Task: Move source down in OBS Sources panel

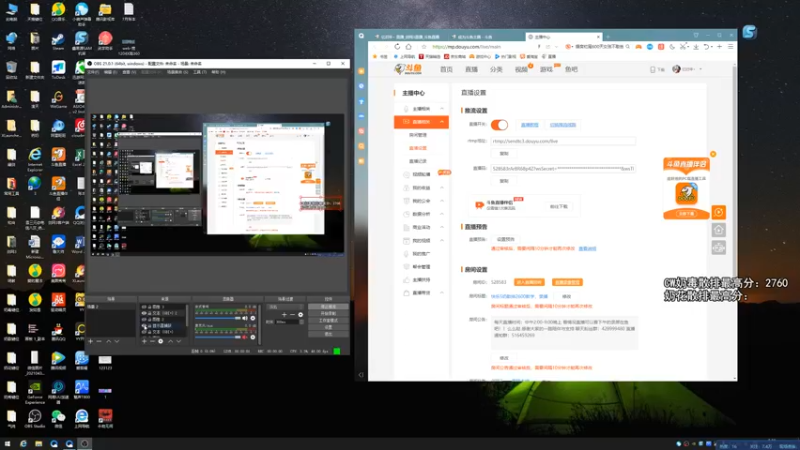Action: pos(179,341)
